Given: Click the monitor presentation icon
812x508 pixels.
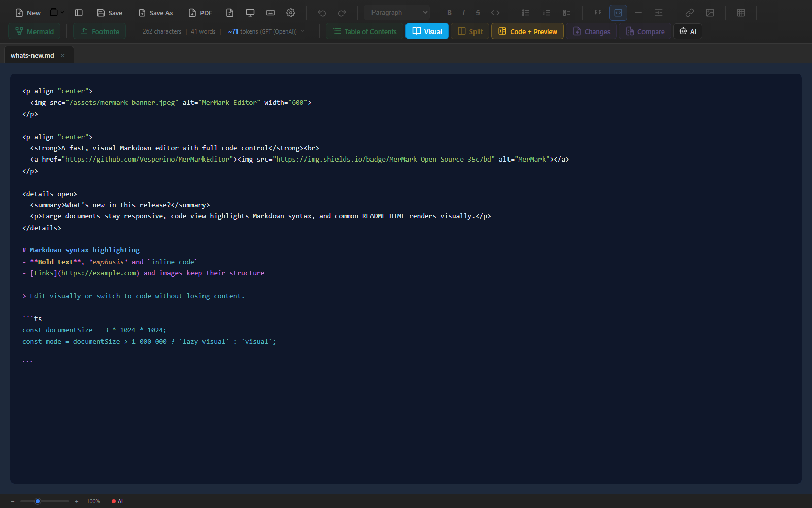Looking at the screenshot, I should click(250, 13).
